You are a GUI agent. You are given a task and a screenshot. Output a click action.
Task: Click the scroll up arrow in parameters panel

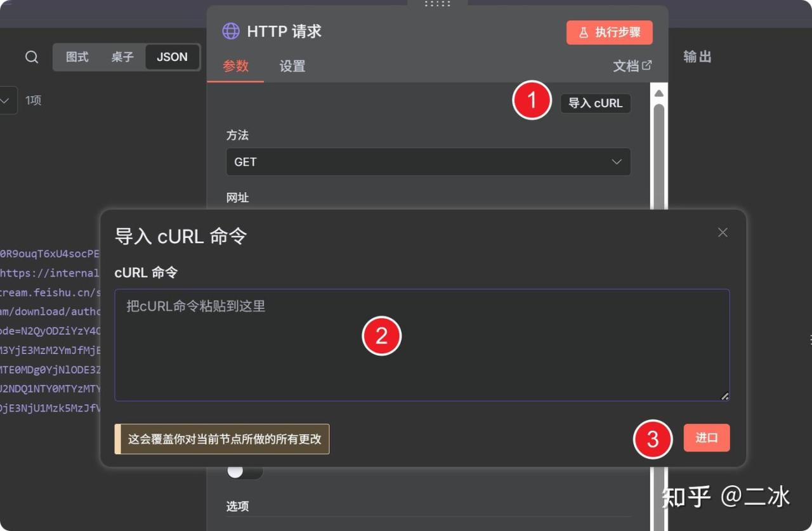[x=658, y=93]
